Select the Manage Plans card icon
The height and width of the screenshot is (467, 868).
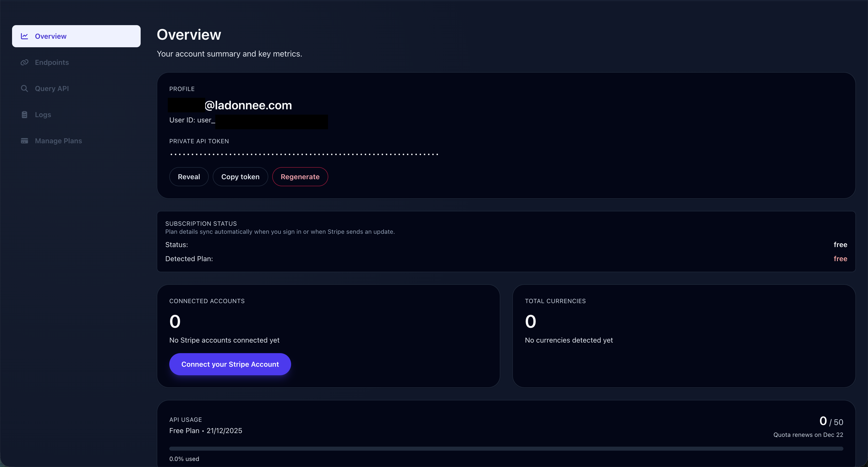click(x=25, y=141)
